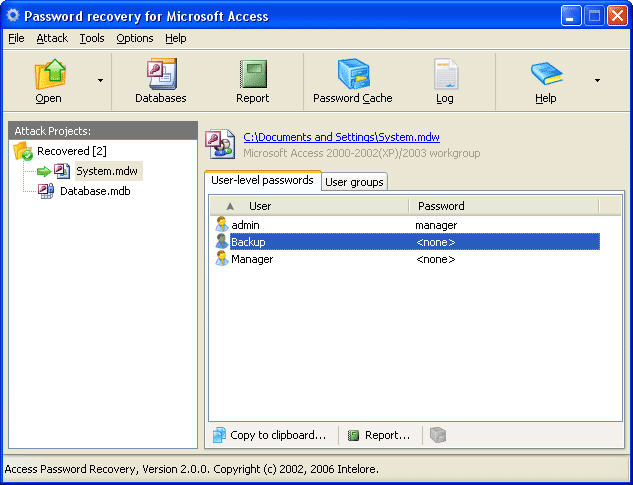Click the status bar version text
The width and height of the screenshot is (633, 485).
click(x=192, y=469)
